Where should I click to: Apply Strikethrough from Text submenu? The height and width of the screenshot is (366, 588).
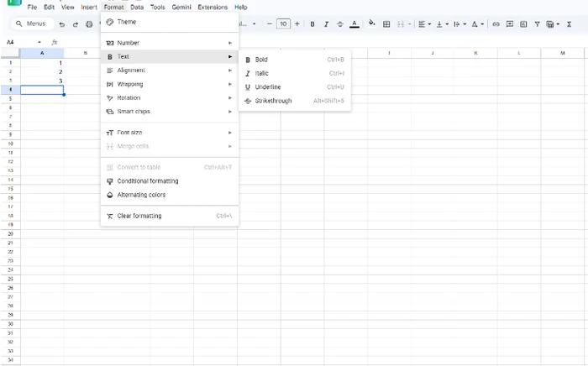point(295,101)
